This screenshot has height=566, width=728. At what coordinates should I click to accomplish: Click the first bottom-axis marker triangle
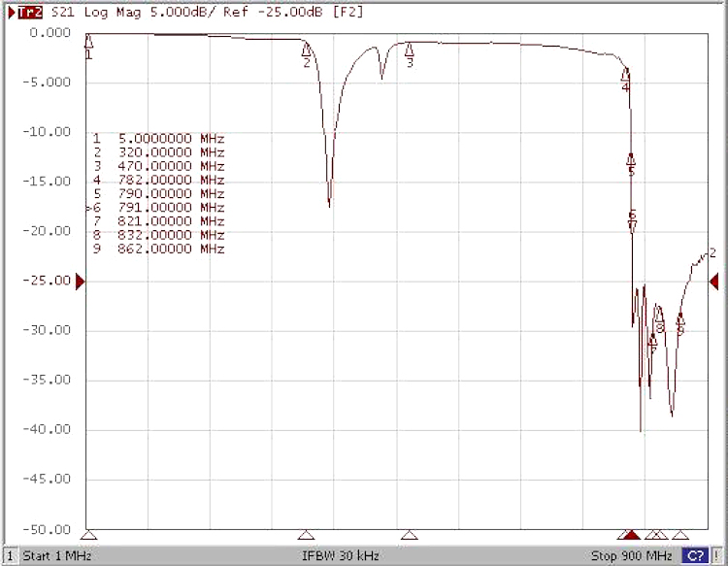[89, 535]
